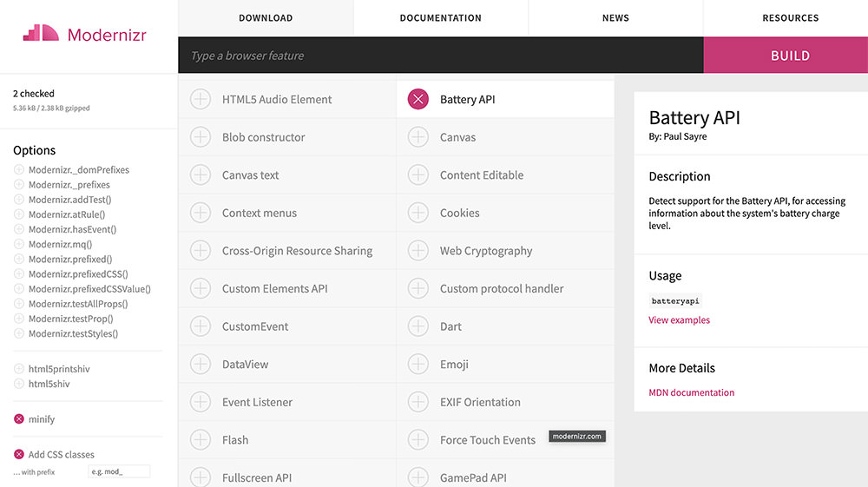Add the Blob constructor plus icon
The height and width of the screenshot is (487, 868).
(x=201, y=137)
